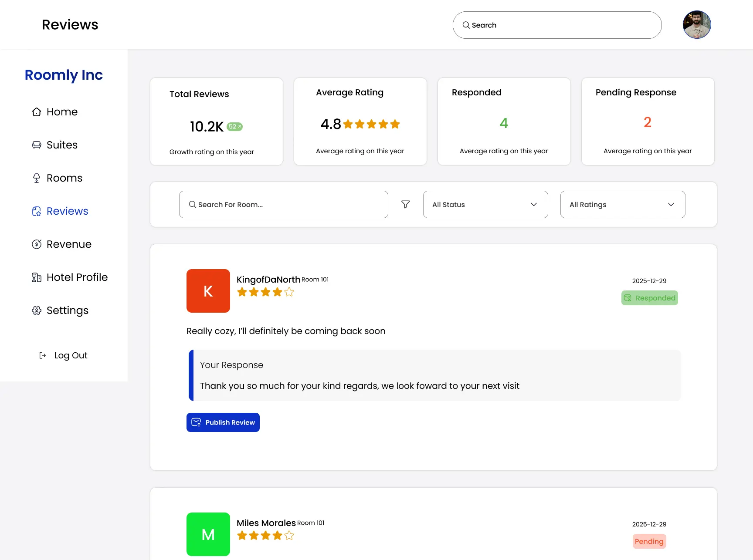This screenshot has height=560, width=753.
Task: Click the Reviews page title
Action: (x=70, y=25)
